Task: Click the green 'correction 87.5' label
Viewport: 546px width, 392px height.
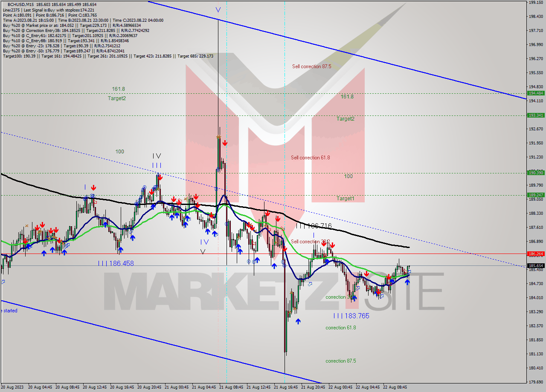Action: click(x=341, y=361)
